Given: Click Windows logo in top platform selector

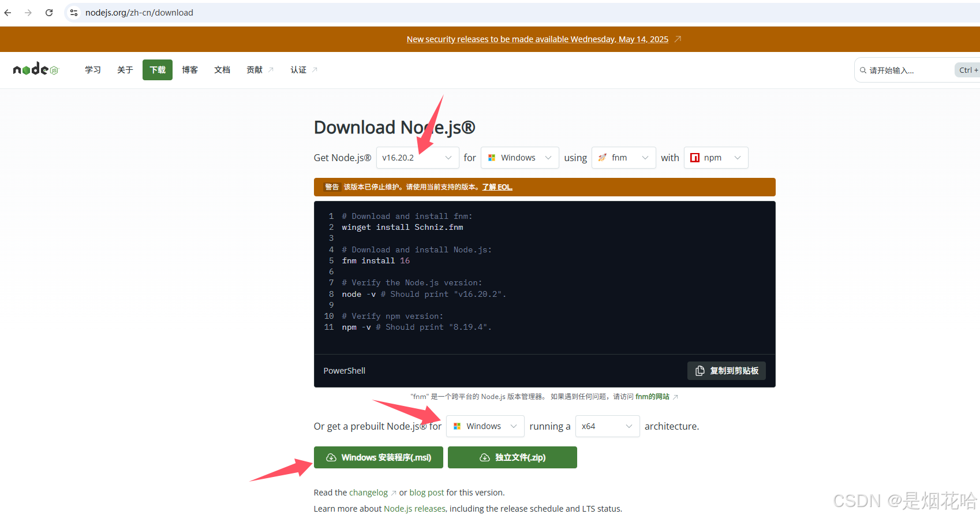Looking at the screenshot, I should pos(492,158).
